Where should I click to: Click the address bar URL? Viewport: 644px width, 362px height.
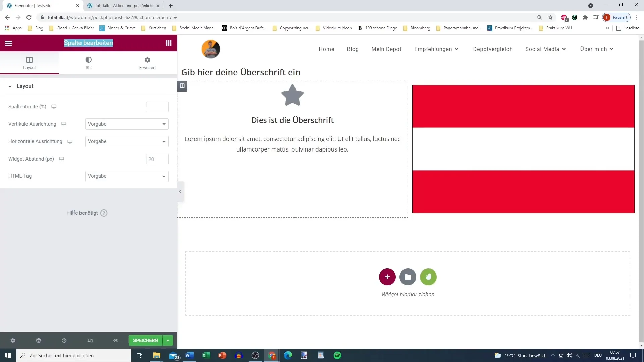[112, 17]
